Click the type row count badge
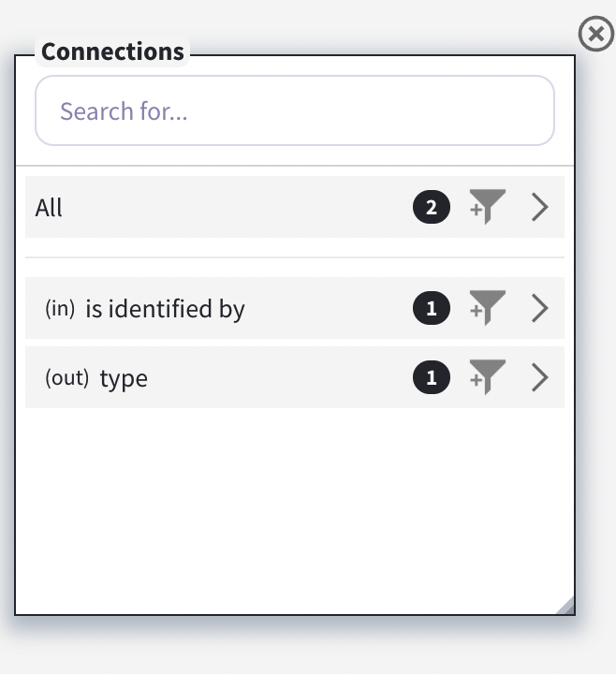Viewport: 616px width, 674px height. coord(432,377)
